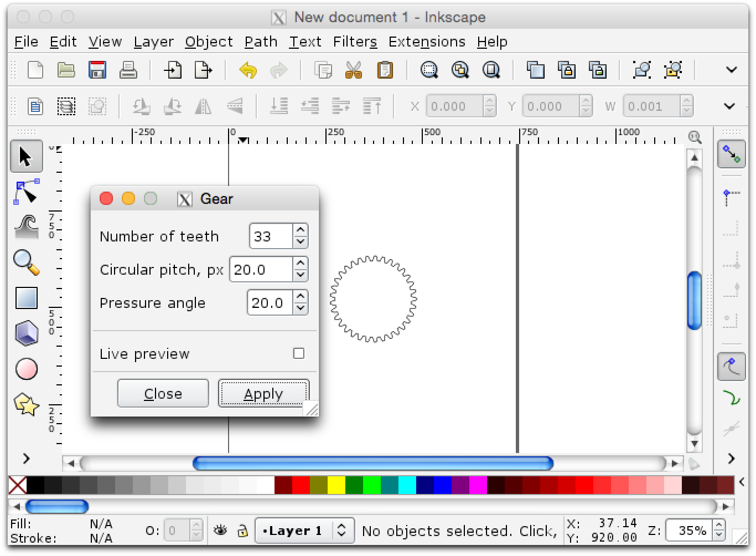The width and height of the screenshot is (756, 556).
Task: Select the Selector arrow tool
Action: (x=26, y=156)
